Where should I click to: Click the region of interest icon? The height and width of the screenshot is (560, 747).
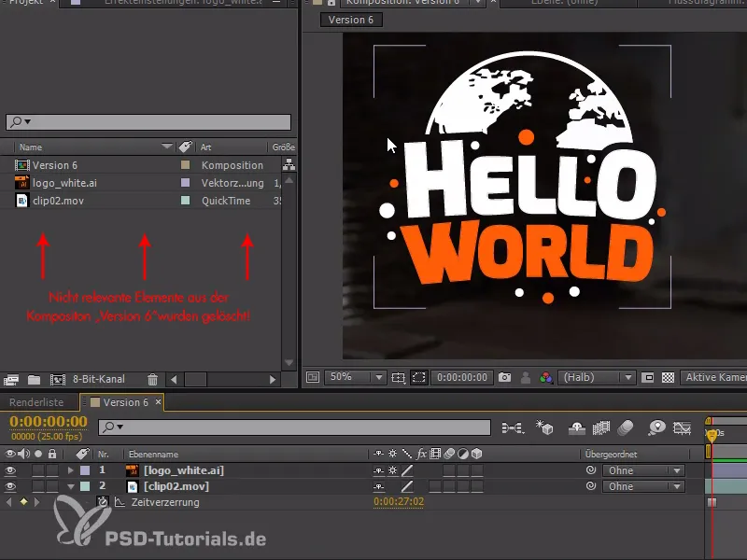tap(418, 378)
